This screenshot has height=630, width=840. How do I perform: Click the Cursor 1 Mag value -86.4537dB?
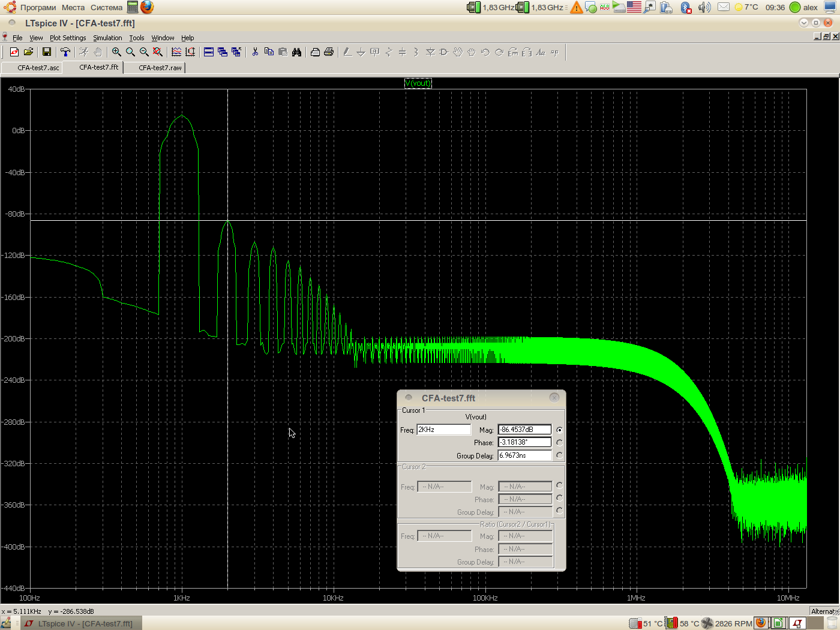(x=524, y=430)
